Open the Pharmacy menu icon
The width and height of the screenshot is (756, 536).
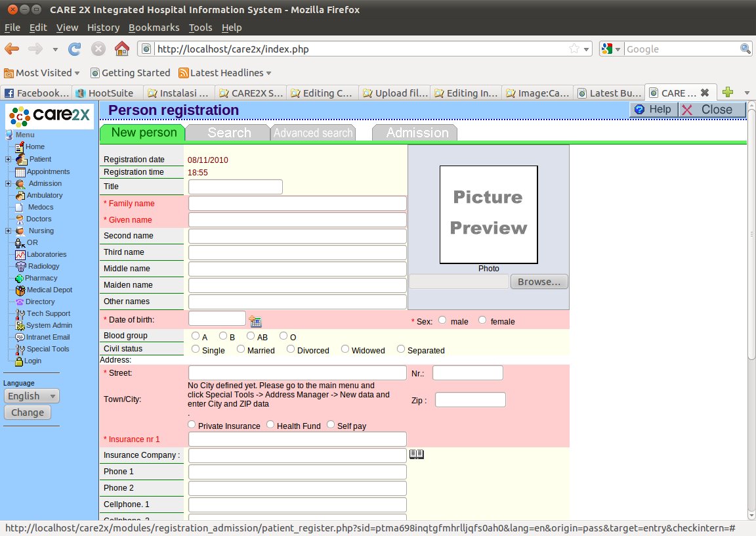[19, 279]
